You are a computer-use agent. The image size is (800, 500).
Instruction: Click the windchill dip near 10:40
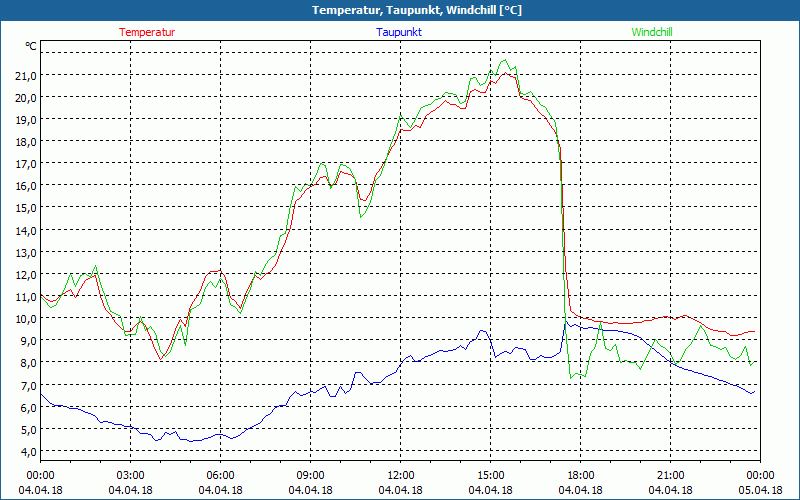[361, 217]
